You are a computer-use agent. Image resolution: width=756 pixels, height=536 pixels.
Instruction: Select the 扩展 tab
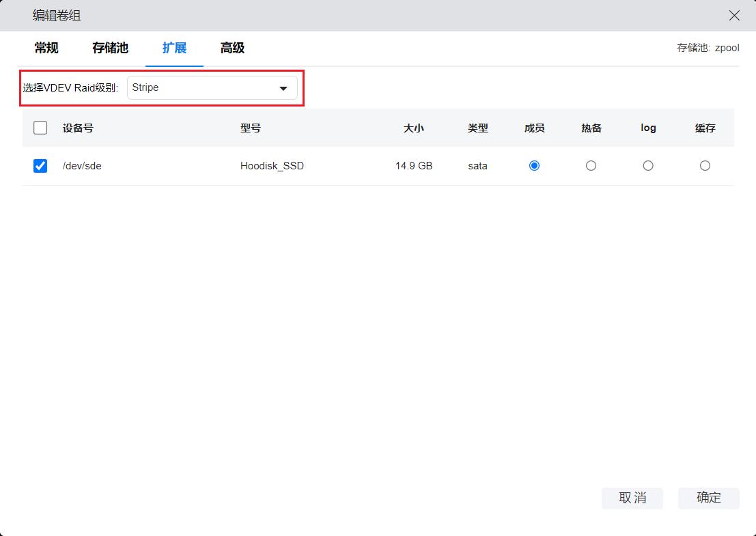click(174, 48)
